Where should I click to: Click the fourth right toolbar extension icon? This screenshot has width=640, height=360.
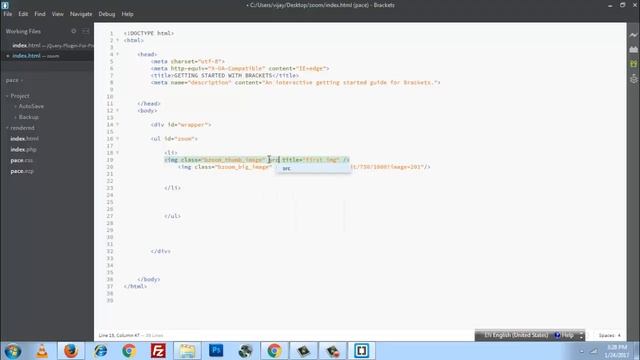click(x=633, y=78)
